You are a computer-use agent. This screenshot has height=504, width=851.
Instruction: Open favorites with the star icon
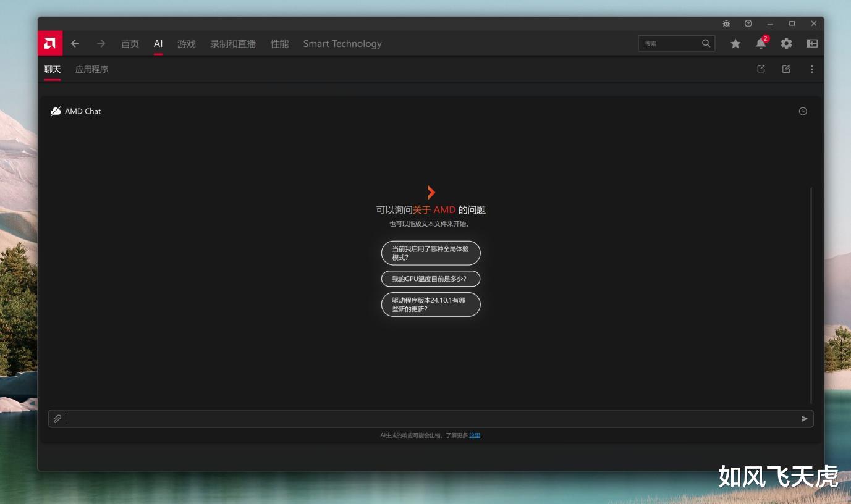coord(735,43)
